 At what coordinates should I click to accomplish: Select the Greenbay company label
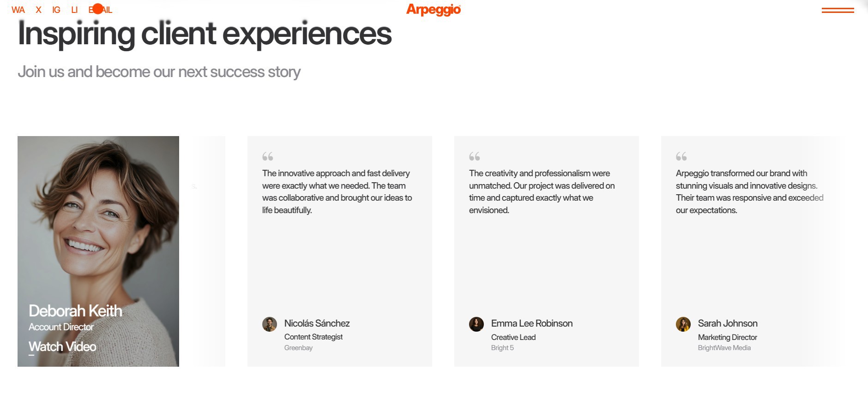tap(298, 348)
